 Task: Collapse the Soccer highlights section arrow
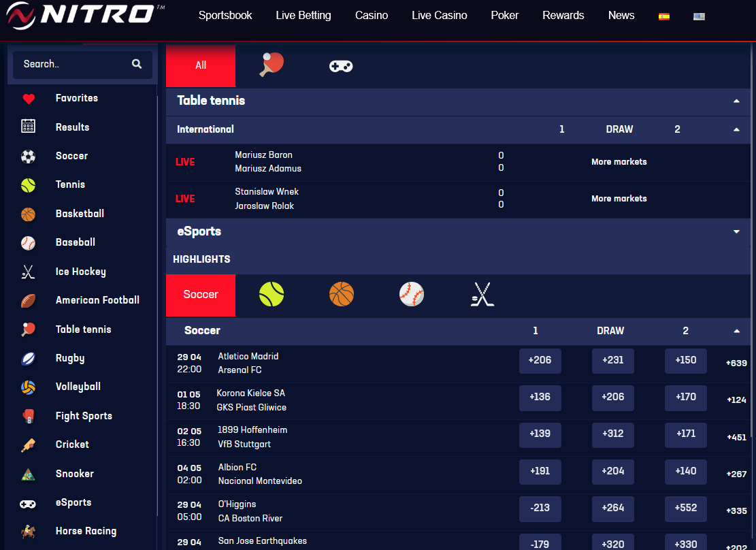(x=736, y=331)
